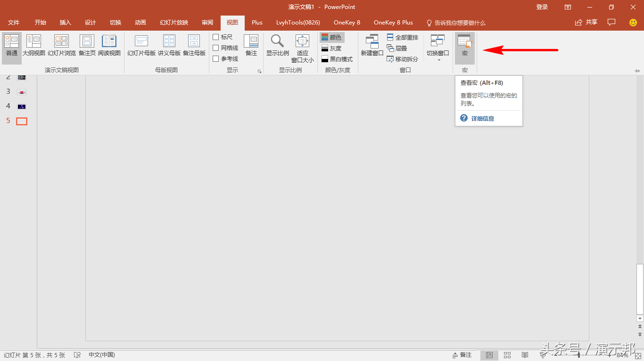
Task: Select slide 4 thumbnail
Action: tap(22, 107)
